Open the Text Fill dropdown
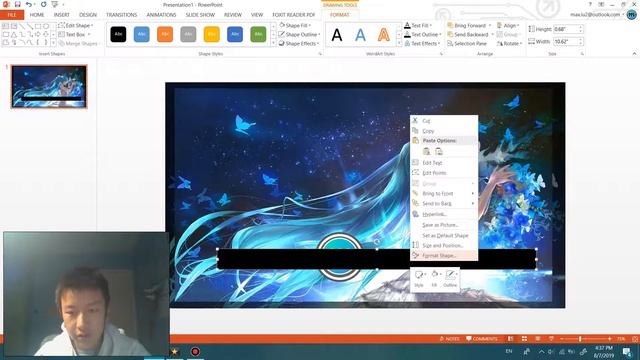This screenshot has width=640, height=360. click(418, 25)
